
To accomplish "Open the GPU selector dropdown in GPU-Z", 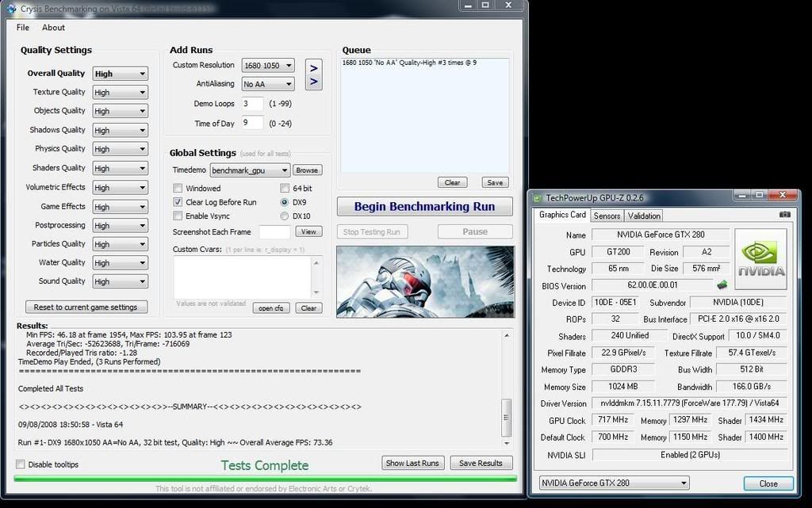I will (x=613, y=483).
